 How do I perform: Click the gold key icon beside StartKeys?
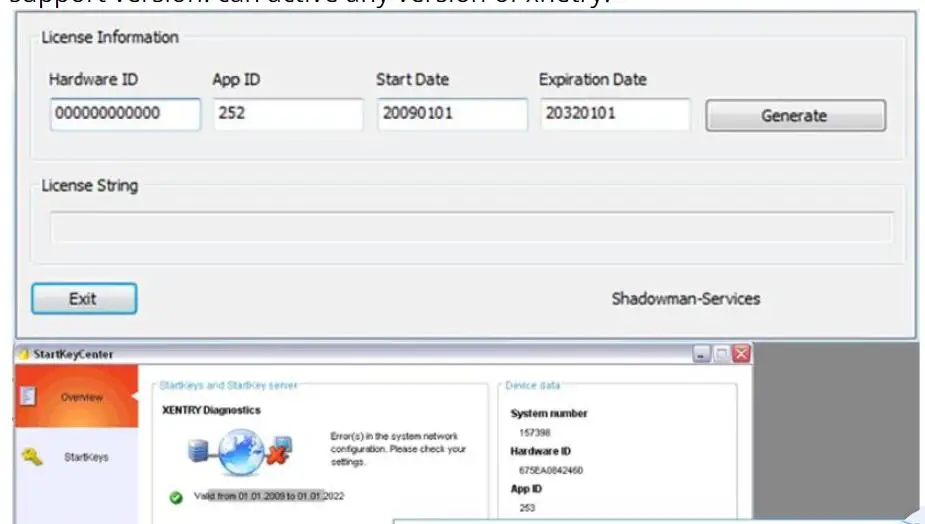[32, 457]
